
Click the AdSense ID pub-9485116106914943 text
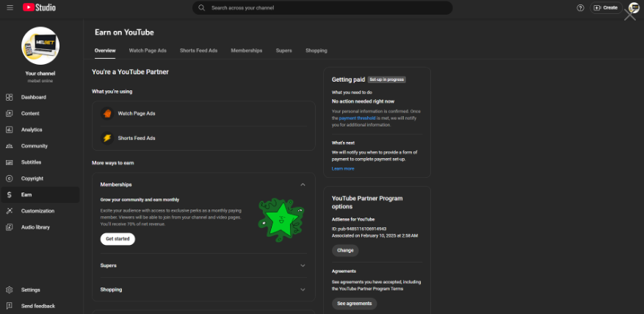[359, 229]
